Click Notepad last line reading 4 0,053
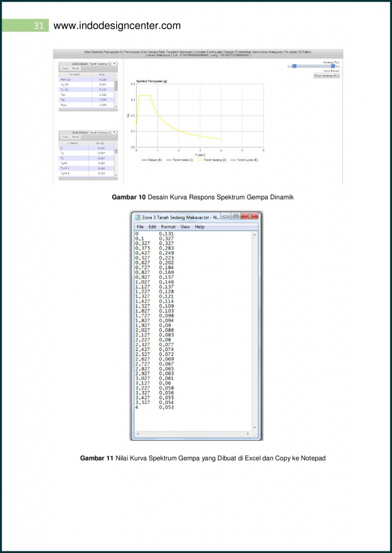 tap(155, 407)
